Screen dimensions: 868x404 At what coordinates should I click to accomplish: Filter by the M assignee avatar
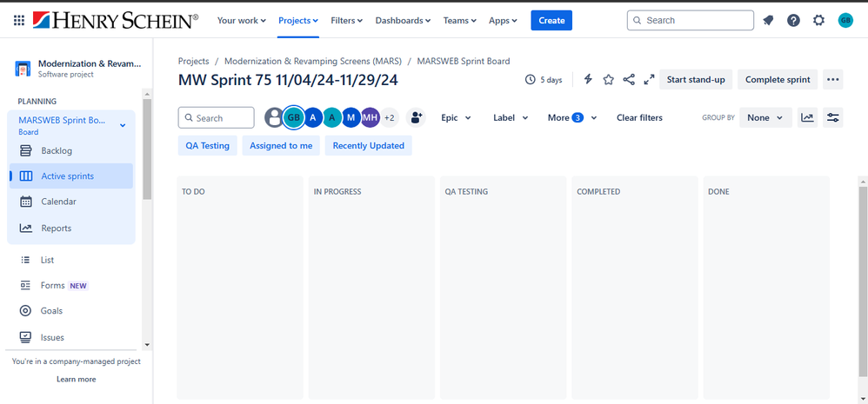[x=351, y=117]
